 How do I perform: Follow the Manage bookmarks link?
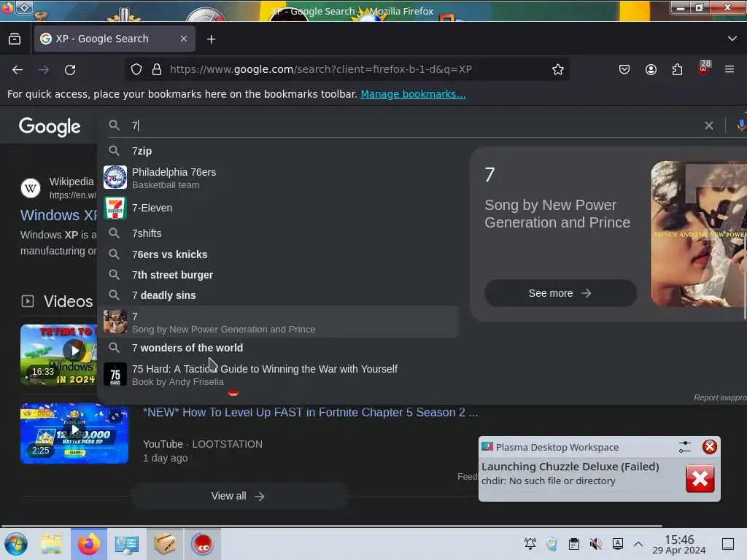click(413, 94)
